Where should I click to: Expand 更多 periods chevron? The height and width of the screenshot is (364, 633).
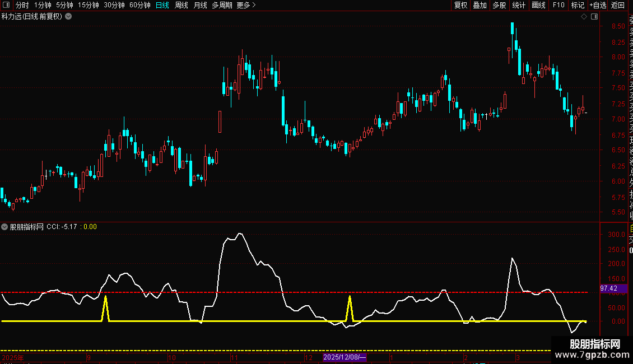(246, 5)
